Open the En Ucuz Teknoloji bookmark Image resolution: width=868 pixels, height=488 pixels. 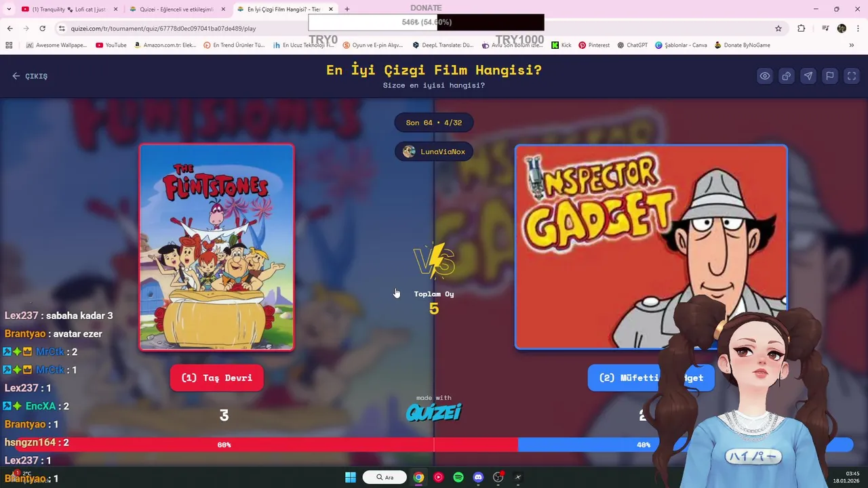coord(304,45)
